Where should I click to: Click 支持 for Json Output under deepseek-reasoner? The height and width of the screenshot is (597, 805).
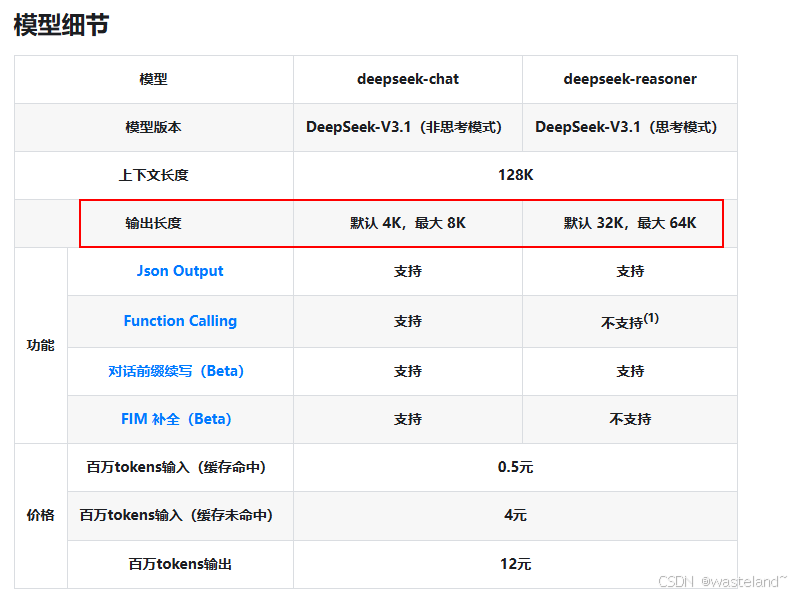630,271
